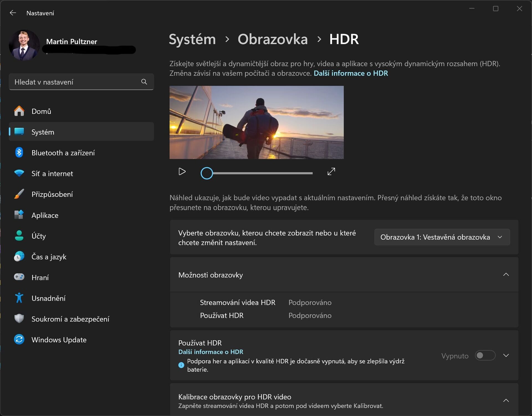
Task: Click the back arrow icon
Action: tap(13, 13)
